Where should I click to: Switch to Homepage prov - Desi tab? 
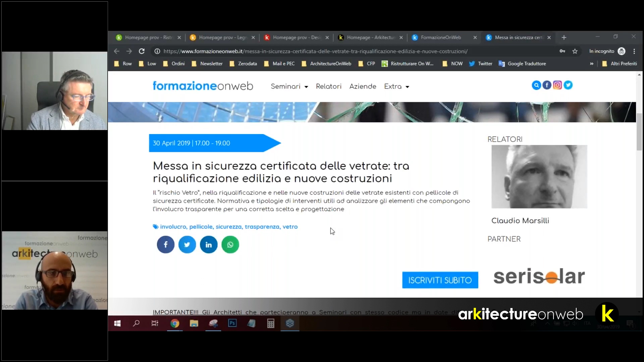297,38
